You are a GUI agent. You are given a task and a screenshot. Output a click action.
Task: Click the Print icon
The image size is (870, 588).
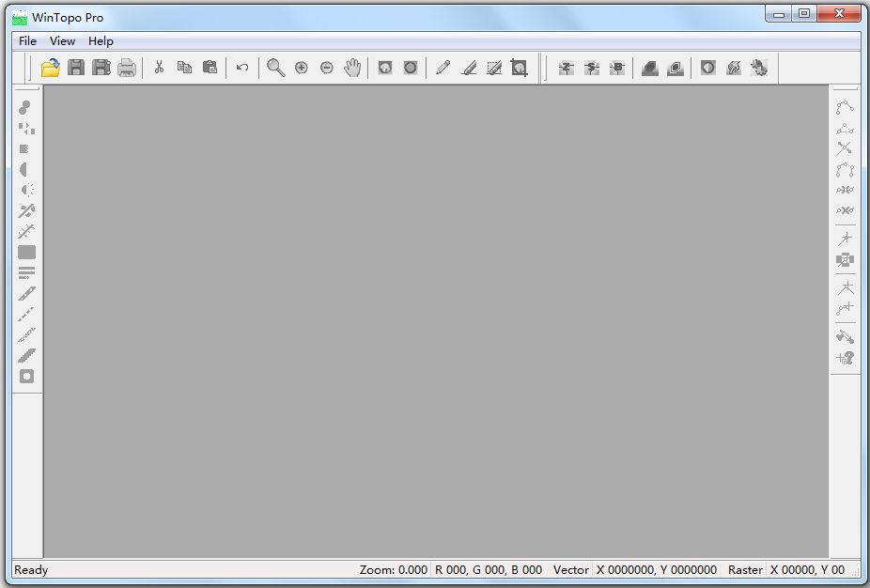[127, 68]
